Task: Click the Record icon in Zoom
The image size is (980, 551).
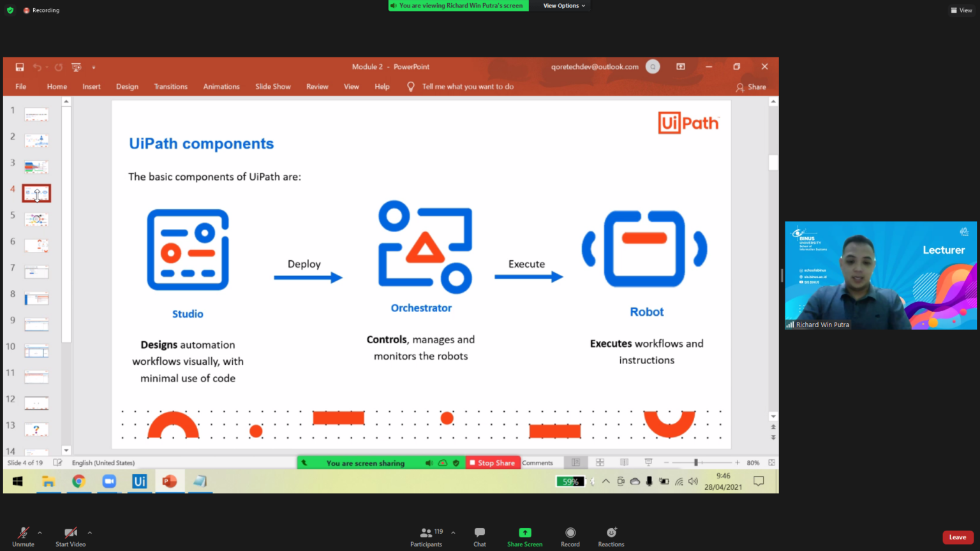Action: [x=570, y=536]
